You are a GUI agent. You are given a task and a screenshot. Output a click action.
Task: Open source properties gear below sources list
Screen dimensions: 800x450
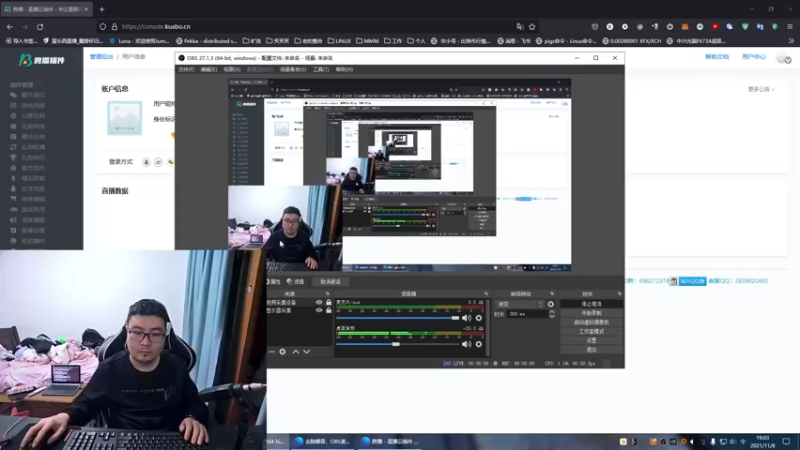(283, 352)
